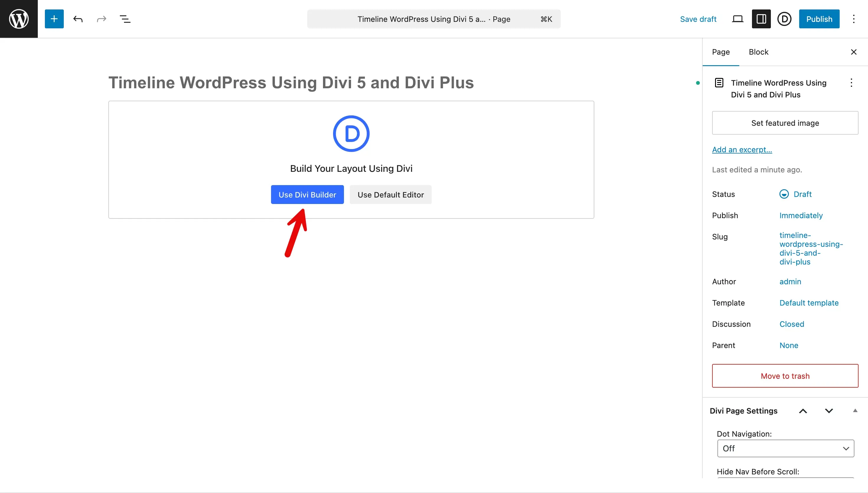This screenshot has height=493, width=868.
Task: Change the Default template
Action: pyautogui.click(x=809, y=303)
